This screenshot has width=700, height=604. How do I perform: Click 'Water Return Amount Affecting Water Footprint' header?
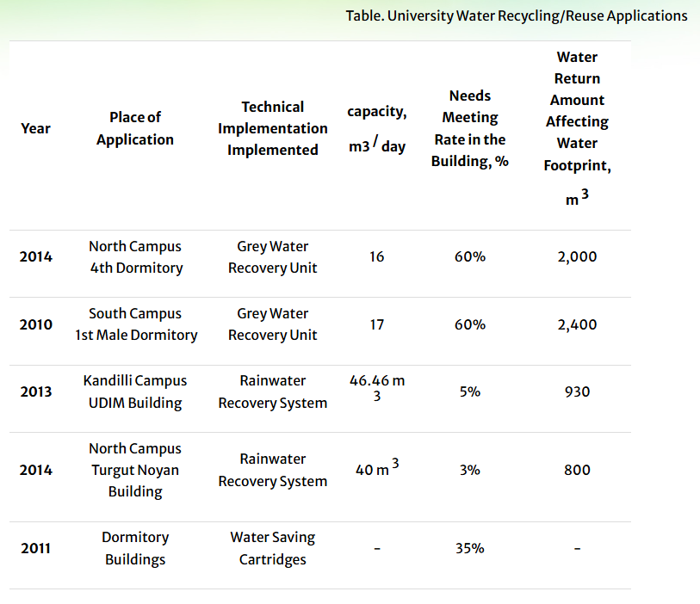click(x=577, y=127)
